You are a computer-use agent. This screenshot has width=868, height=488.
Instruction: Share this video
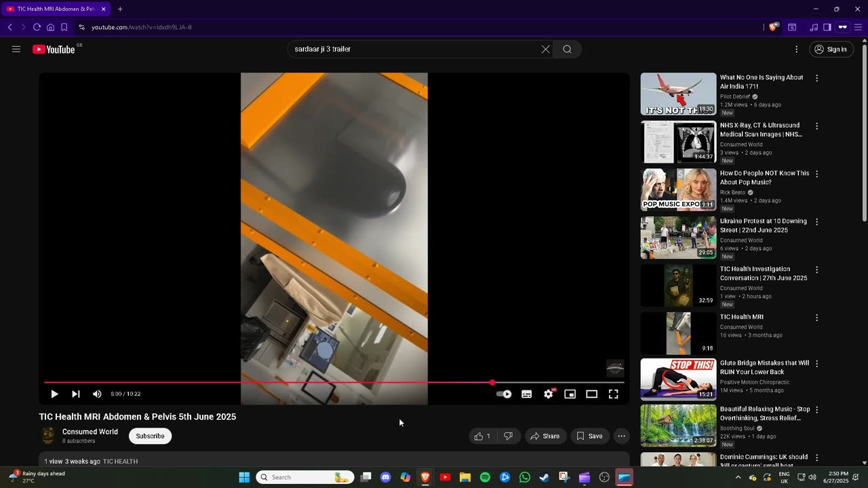545,436
